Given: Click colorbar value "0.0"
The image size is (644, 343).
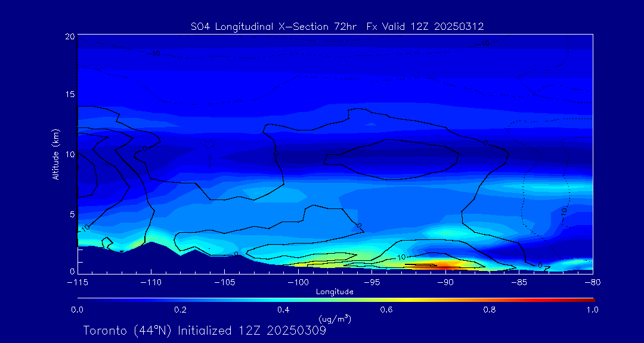Looking at the screenshot, I should coord(77,310).
